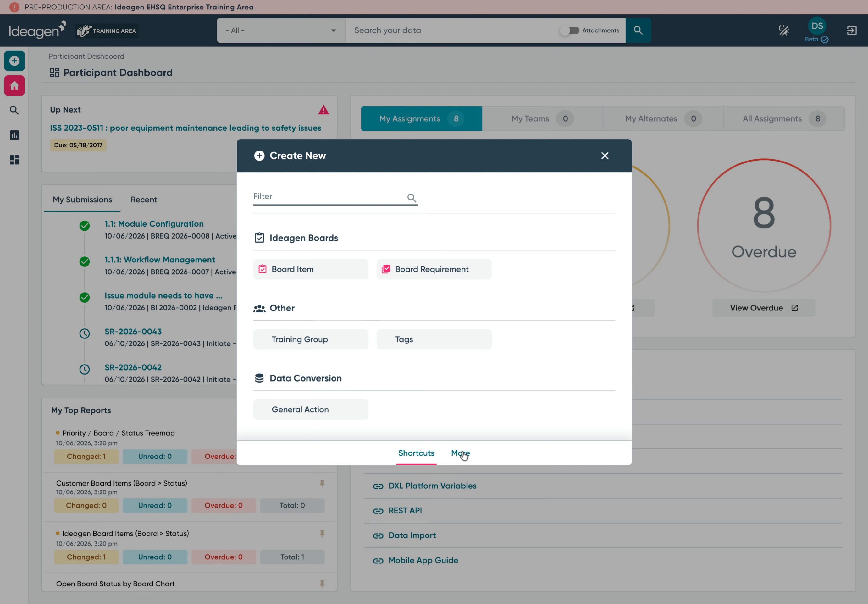
Task: Click the top search magnifier button
Action: pyautogui.click(x=638, y=30)
